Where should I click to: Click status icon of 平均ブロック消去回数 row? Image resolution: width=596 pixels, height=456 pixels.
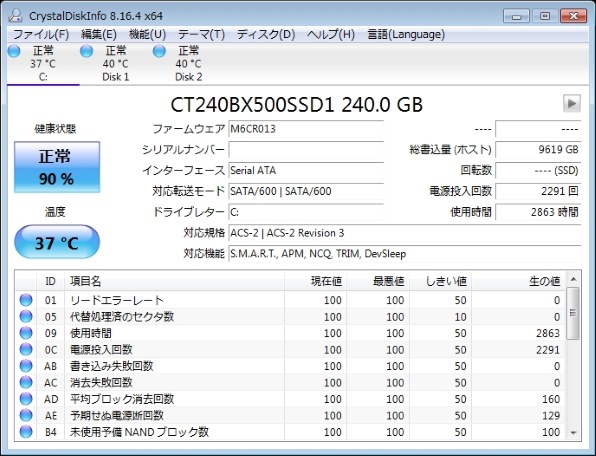click(26, 399)
